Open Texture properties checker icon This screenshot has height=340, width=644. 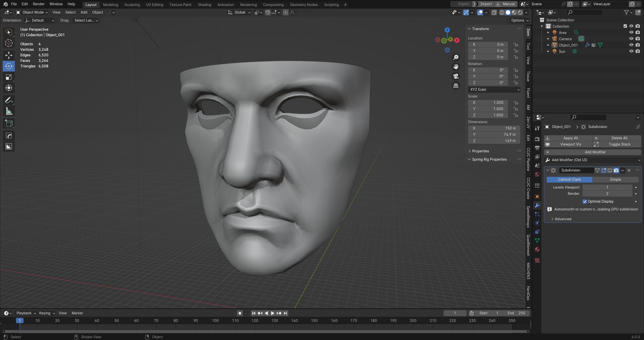537,261
